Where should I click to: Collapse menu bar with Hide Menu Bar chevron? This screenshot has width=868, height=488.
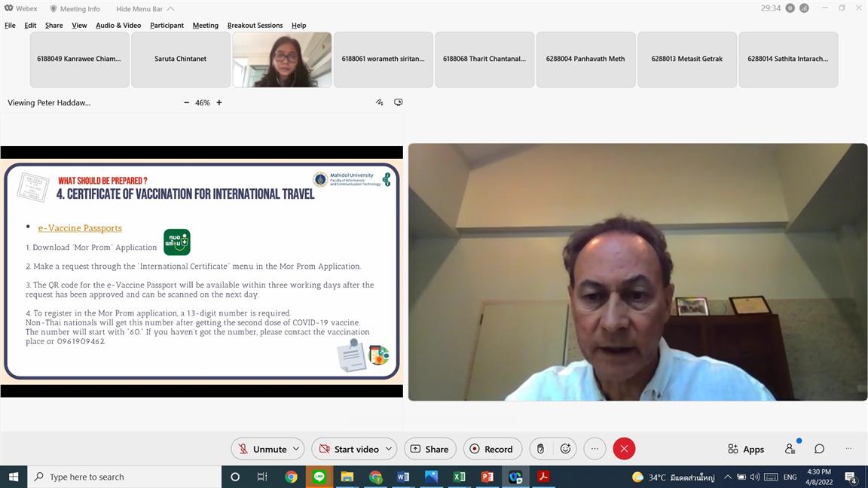(x=171, y=9)
